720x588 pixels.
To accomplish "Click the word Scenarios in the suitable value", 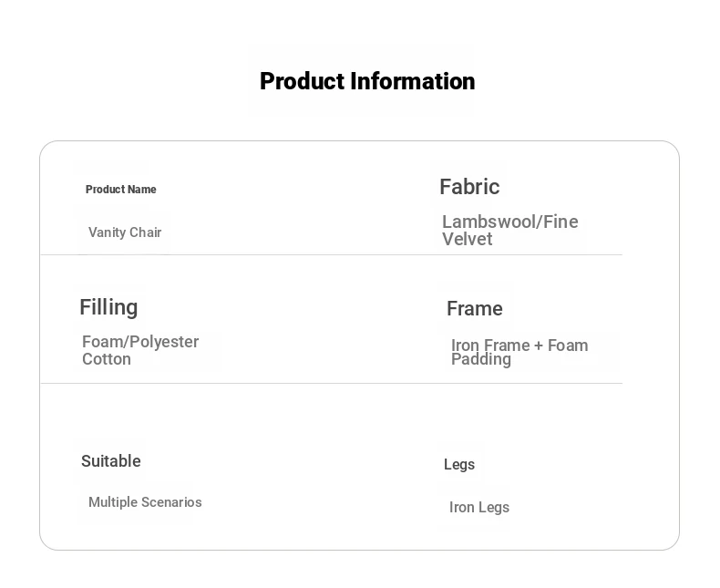I will tap(171, 502).
